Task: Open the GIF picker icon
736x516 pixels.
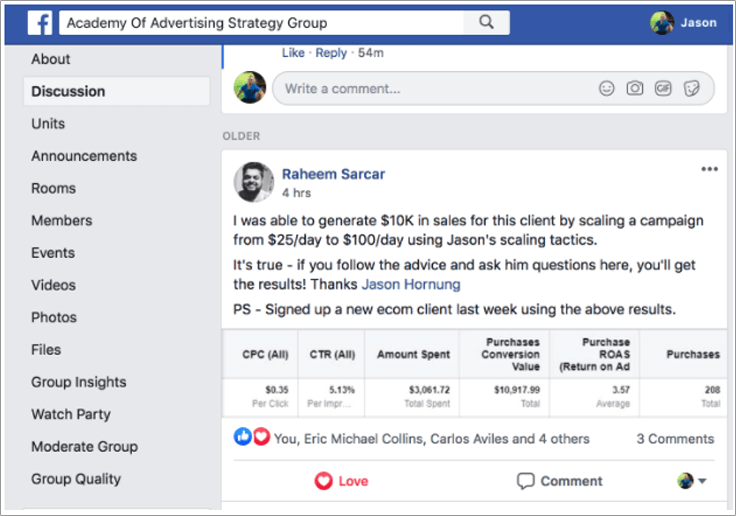Action: [x=663, y=88]
